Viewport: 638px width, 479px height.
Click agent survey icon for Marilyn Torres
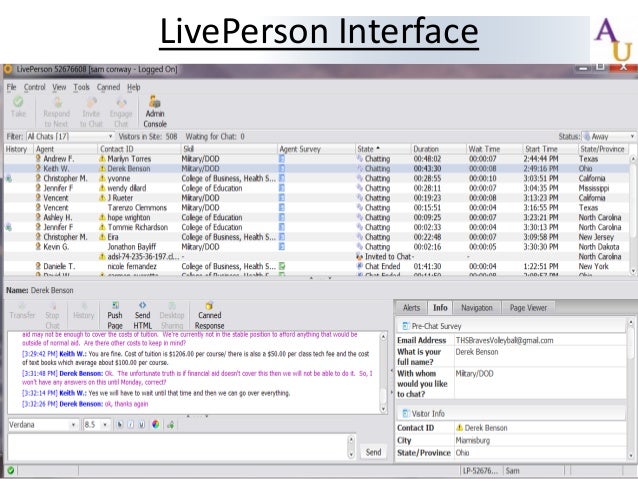282,158
